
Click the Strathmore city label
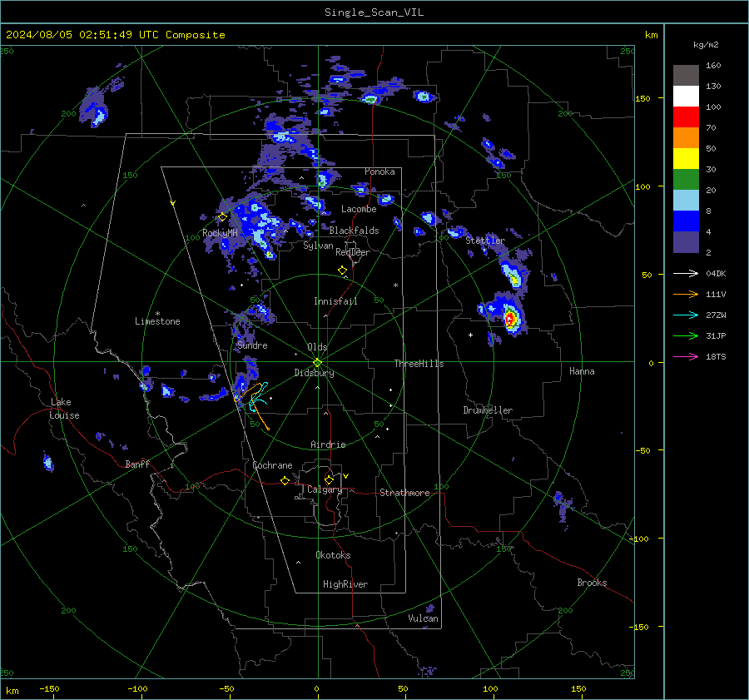(404, 493)
